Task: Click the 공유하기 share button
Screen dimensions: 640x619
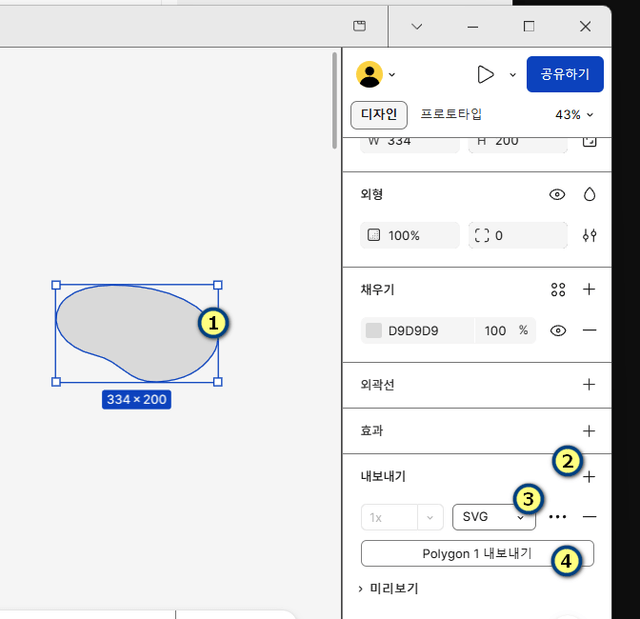Action: (565, 74)
